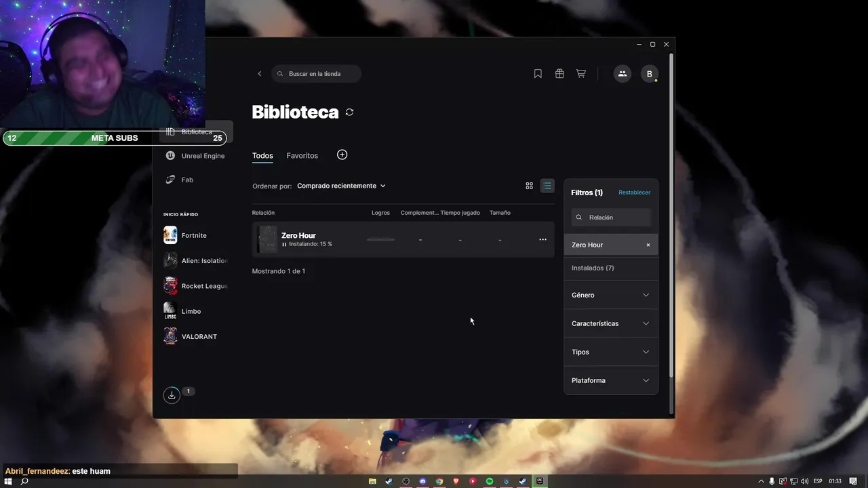The image size is (868, 488).
Task: Open the account avatar B menu
Action: pyautogui.click(x=650, y=74)
